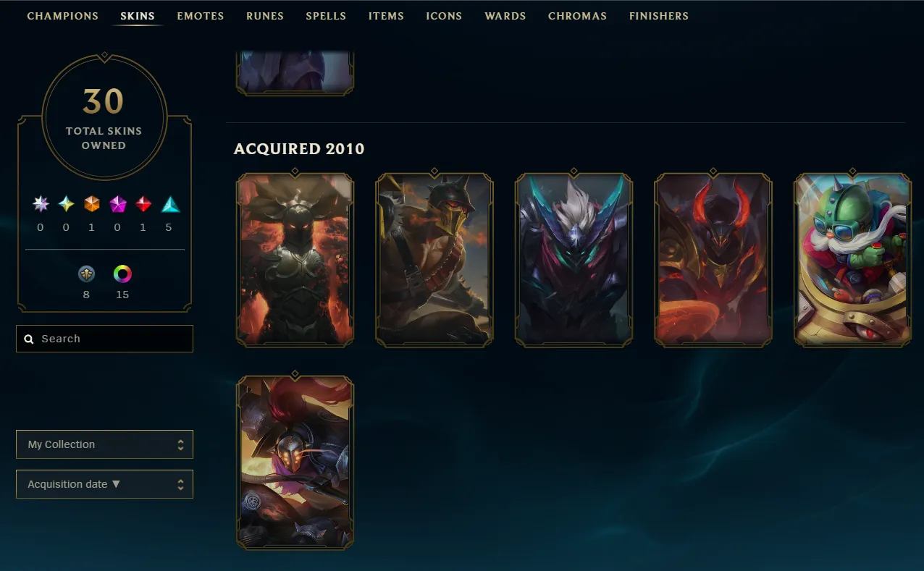Click the orange Legendary gem icon

click(92, 204)
